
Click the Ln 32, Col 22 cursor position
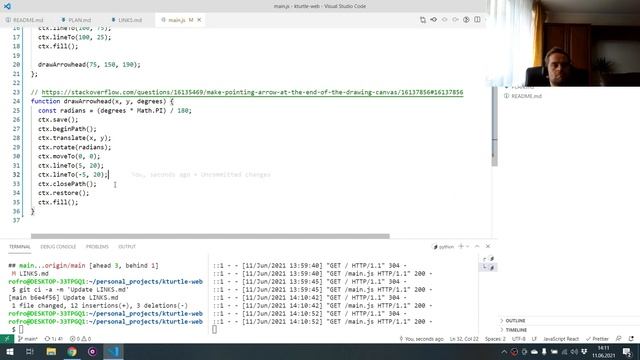tap(464, 339)
